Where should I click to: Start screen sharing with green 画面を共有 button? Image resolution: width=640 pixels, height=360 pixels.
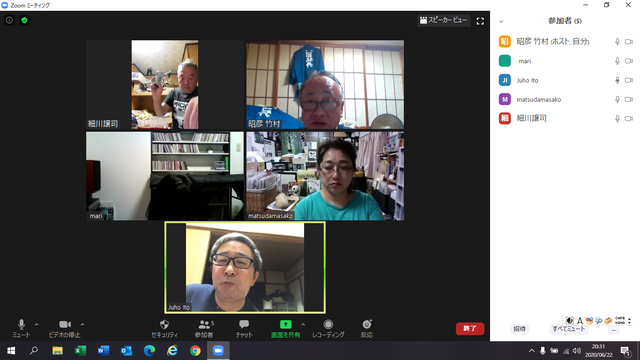tap(286, 329)
